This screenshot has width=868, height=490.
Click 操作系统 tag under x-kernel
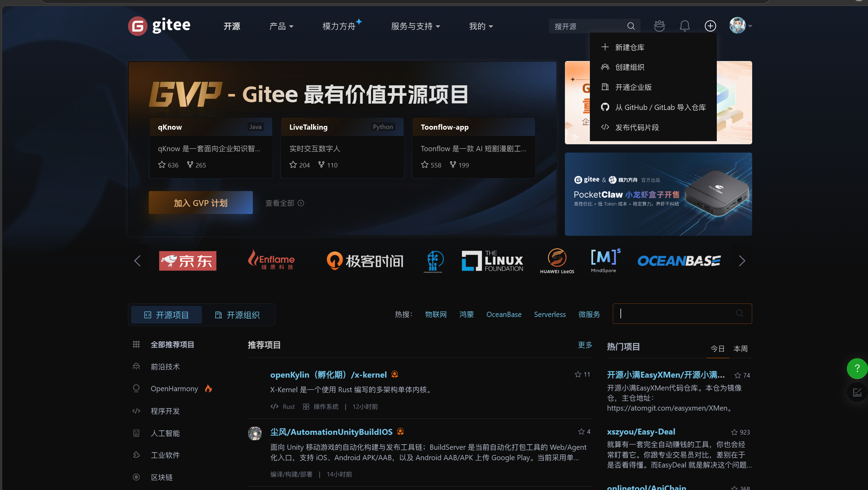click(x=326, y=406)
